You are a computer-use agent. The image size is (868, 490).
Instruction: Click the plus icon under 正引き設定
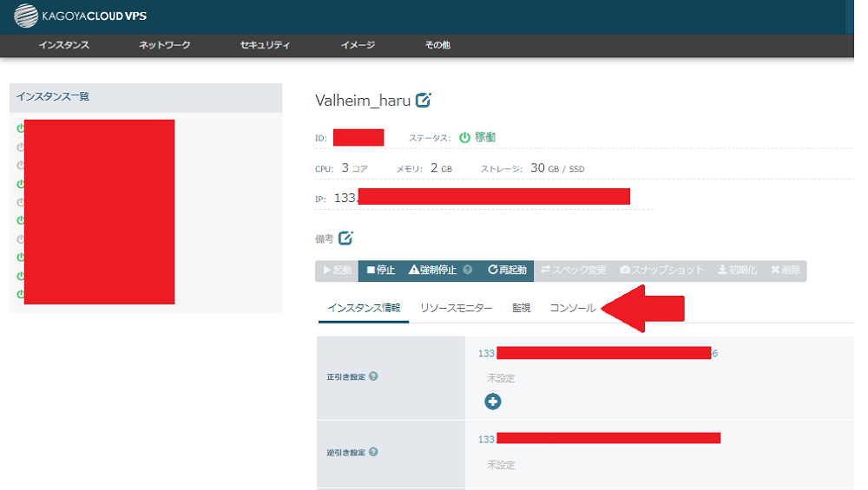(x=493, y=402)
